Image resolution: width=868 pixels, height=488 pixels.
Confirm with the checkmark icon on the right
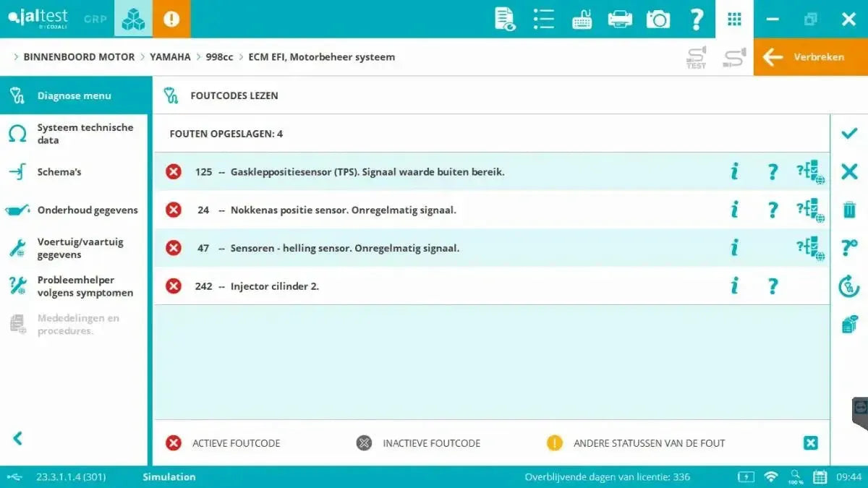coord(848,133)
